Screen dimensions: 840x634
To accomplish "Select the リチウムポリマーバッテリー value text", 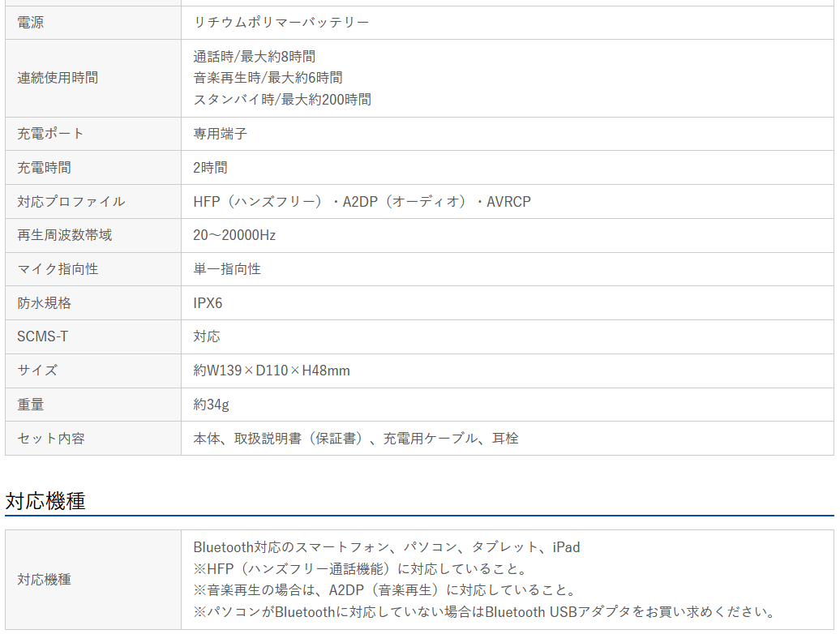I will (281, 23).
